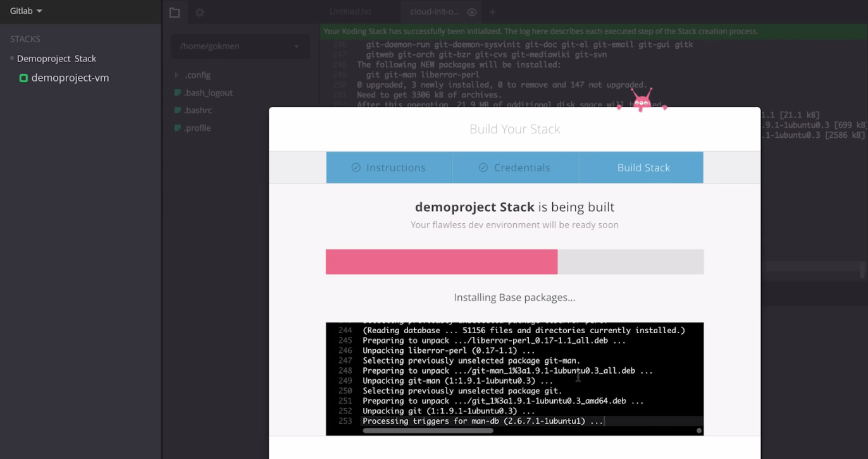Click the Koding Stack initialized success message
Screen dimensions: 868x459
[x=540, y=31]
